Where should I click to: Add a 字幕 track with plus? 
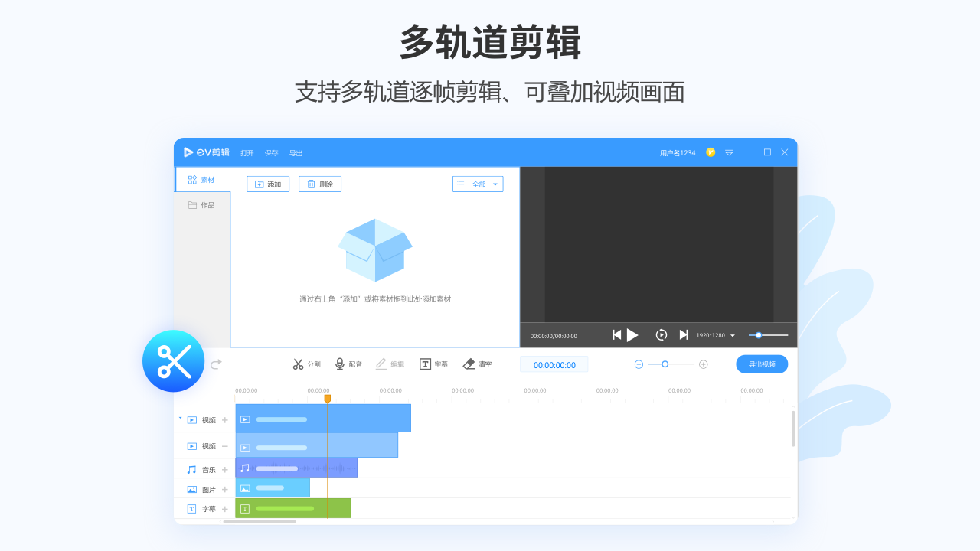[x=224, y=509]
